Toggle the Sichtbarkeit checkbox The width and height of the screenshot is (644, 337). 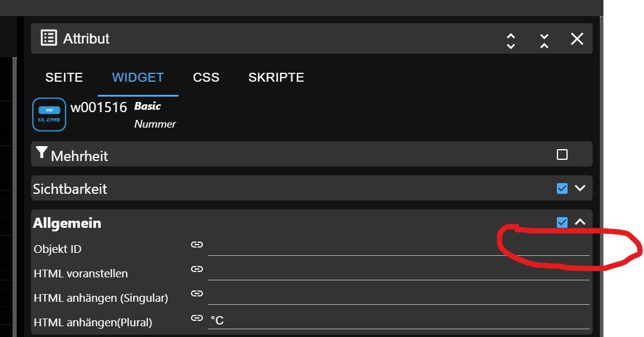tap(562, 188)
